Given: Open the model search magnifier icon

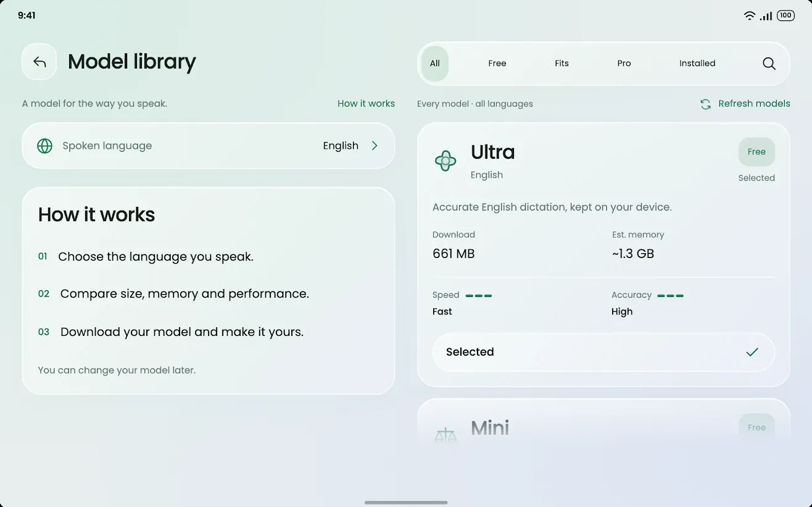Looking at the screenshot, I should point(769,64).
